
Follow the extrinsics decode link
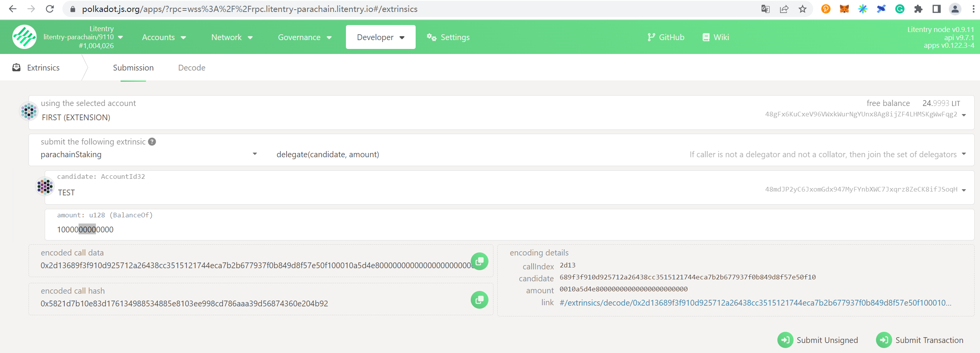tap(755, 303)
